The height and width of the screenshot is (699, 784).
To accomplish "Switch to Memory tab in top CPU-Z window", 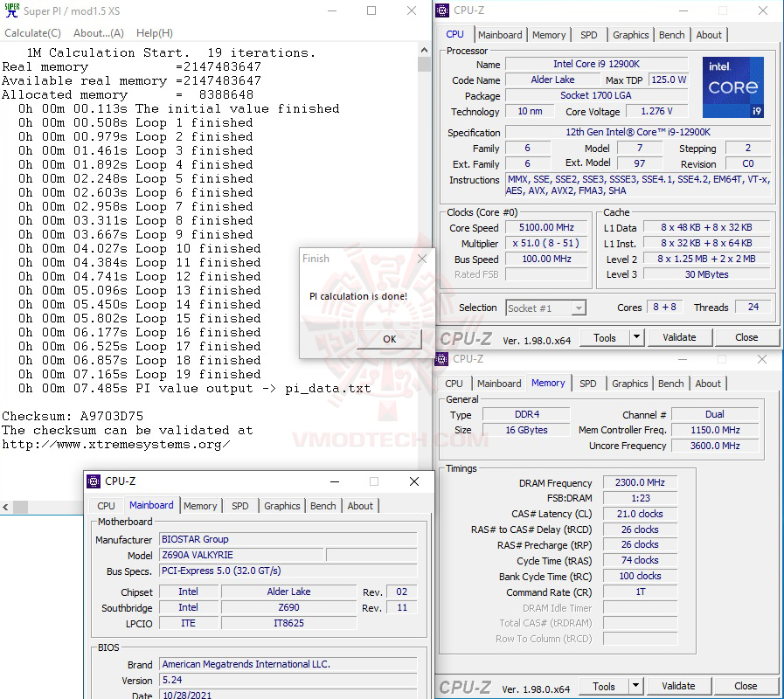I will (x=549, y=35).
